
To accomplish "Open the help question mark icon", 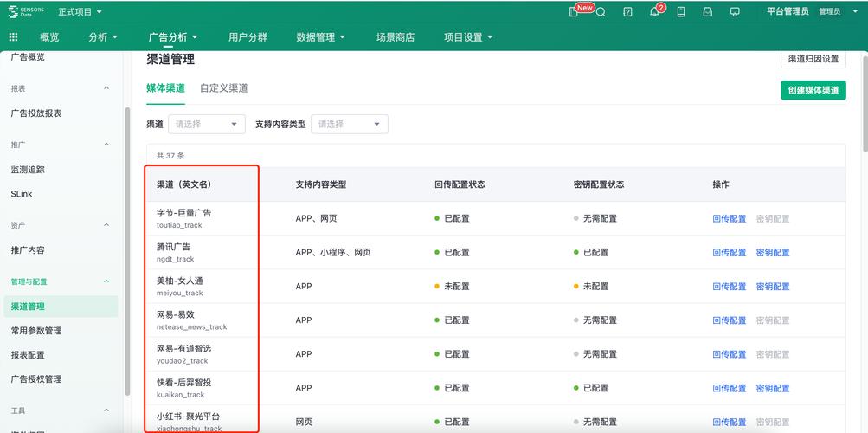I will (x=627, y=11).
